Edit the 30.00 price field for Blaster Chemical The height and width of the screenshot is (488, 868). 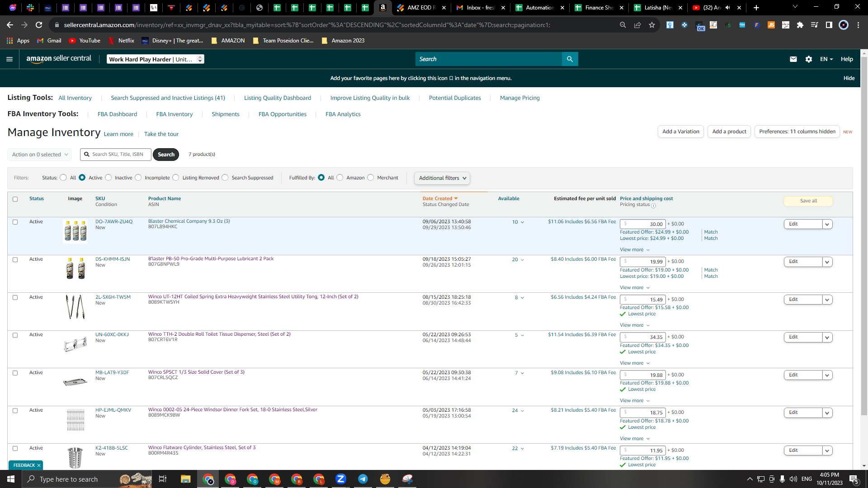pyautogui.click(x=643, y=224)
